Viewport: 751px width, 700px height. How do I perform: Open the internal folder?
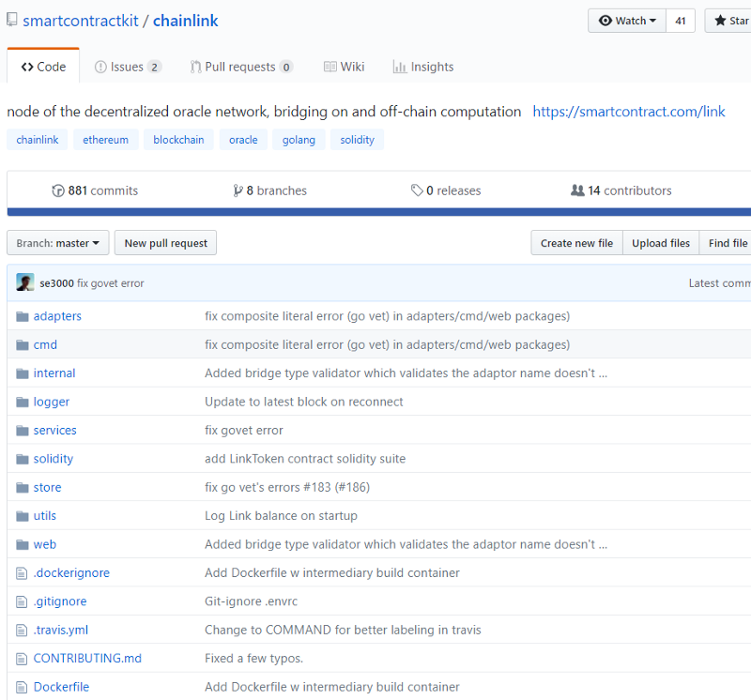point(54,373)
